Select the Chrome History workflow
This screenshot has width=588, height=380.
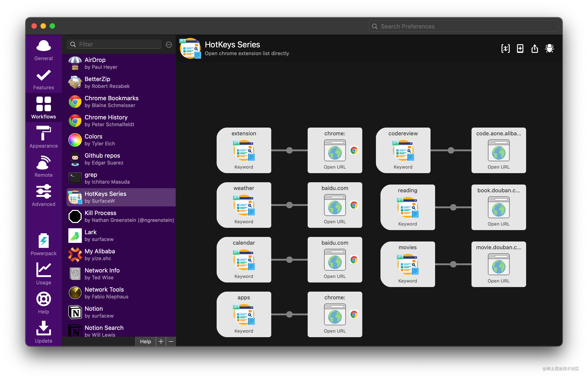(x=121, y=121)
